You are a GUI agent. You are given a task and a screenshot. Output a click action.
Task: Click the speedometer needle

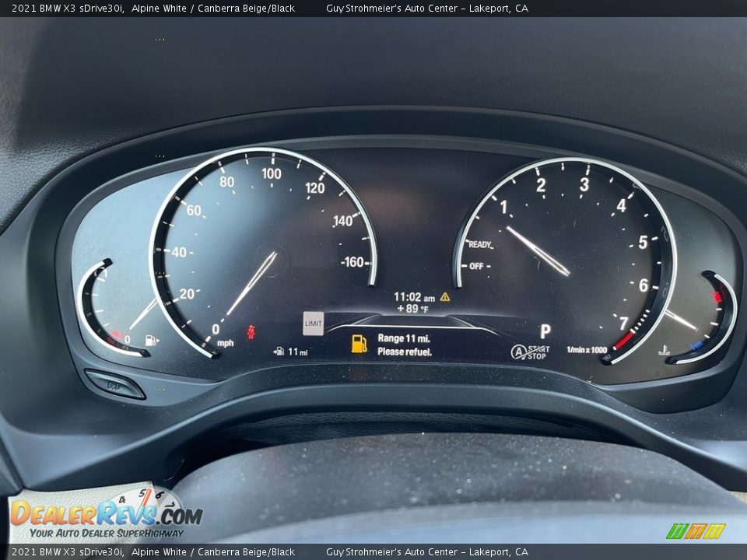(x=251, y=283)
